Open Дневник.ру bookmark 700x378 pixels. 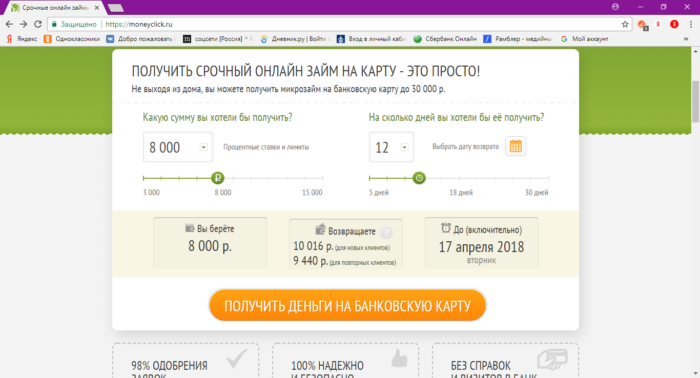pyautogui.click(x=295, y=39)
